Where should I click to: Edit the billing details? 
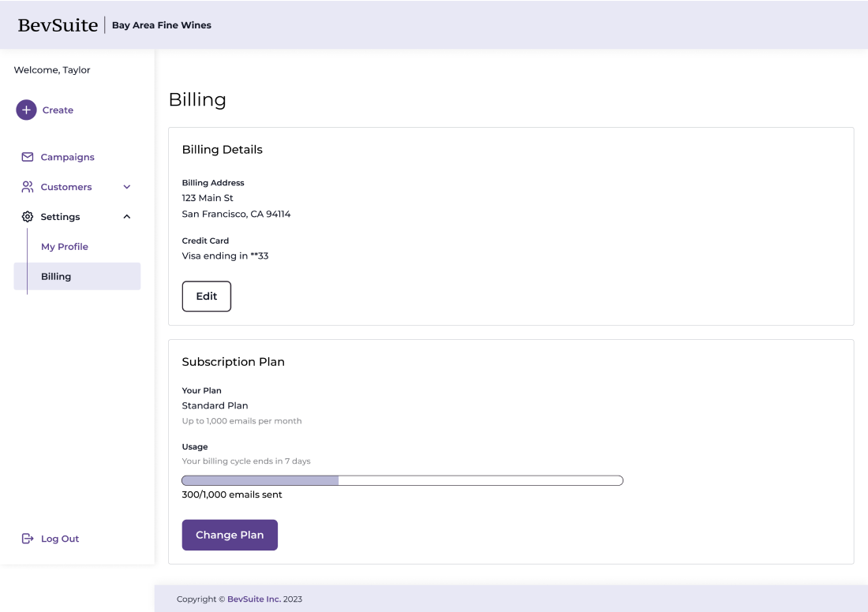207,296
